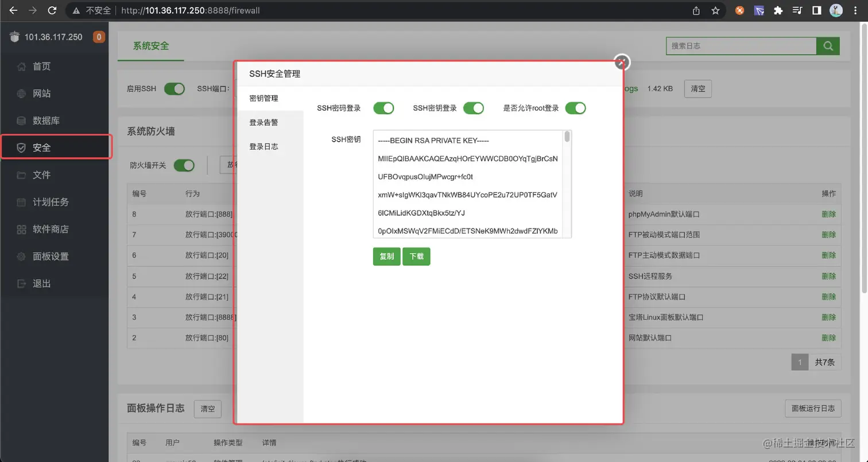Toggle the browser side panel icon
The height and width of the screenshot is (462, 868).
coord(816,10)
